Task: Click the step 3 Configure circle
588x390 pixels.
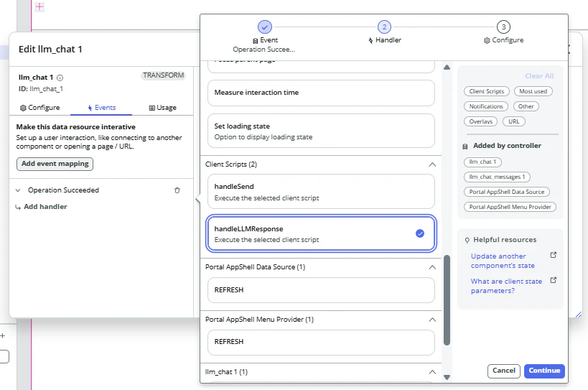Action: point(503,27)
